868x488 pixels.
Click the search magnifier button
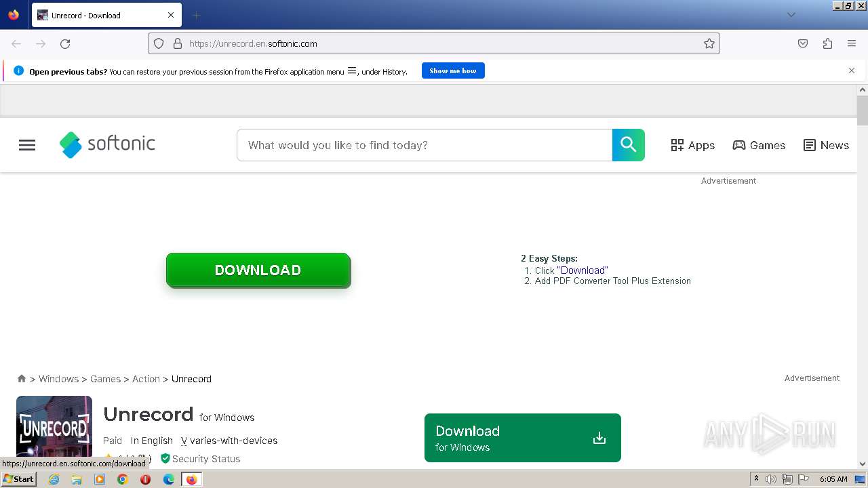(x=629, y=145)
